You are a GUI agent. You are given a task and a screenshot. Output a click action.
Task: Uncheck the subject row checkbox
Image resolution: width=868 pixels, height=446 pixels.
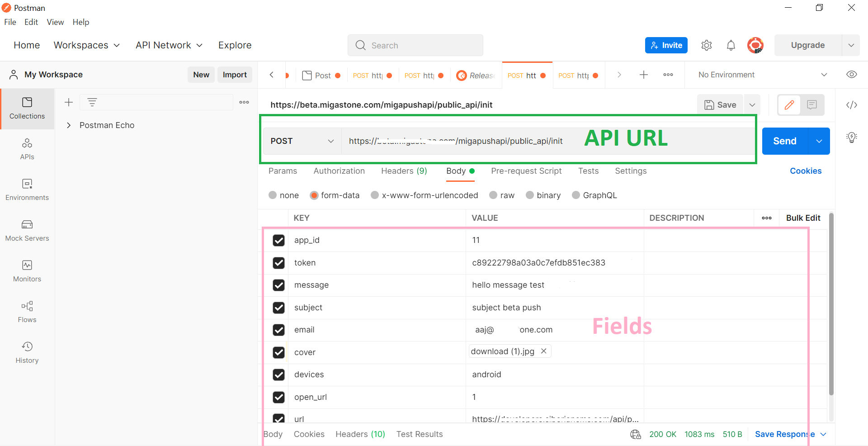(279, 308)
